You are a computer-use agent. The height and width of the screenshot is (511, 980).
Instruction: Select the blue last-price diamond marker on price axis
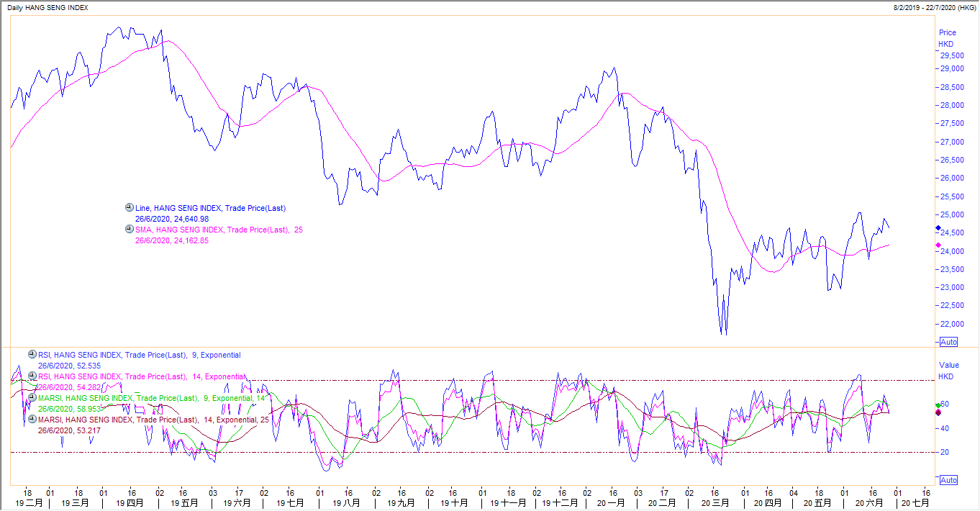point(938,228)
